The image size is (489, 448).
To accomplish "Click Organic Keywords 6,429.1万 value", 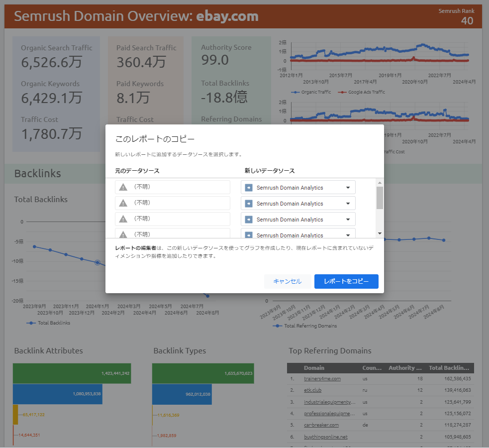I will click(x=52, y=98).
